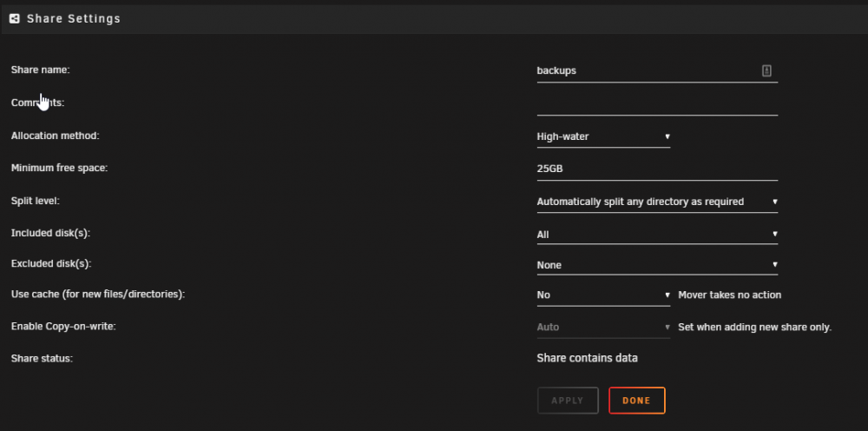
Task: Expand the Included disk(s) All dropdown
Action: pos(657,235)
